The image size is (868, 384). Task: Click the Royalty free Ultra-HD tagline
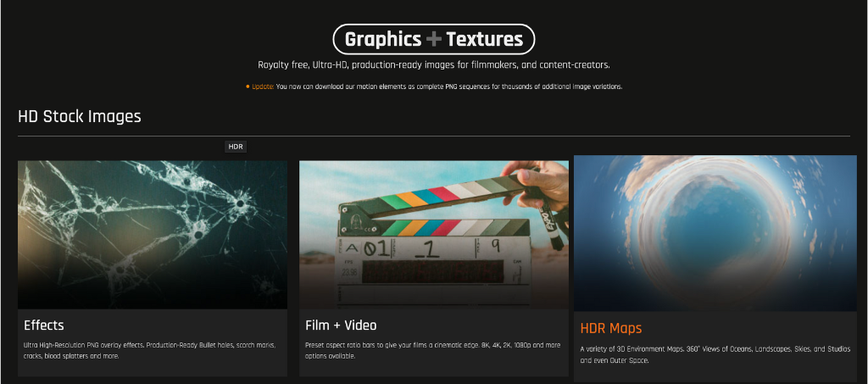point(434,64)
